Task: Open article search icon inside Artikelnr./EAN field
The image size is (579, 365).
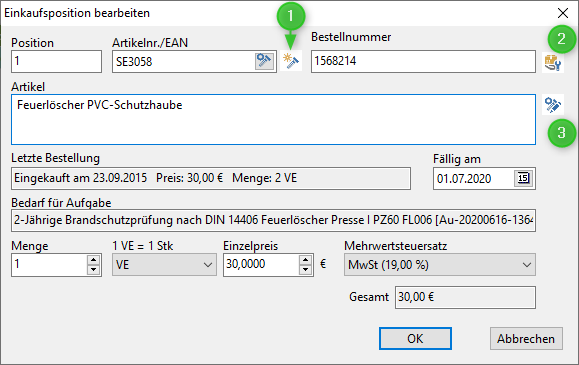Action: (264, 61)
